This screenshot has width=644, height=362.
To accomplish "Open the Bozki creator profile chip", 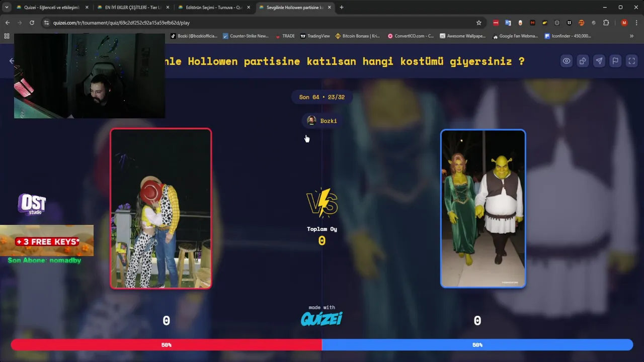I will tap(322, 121).
